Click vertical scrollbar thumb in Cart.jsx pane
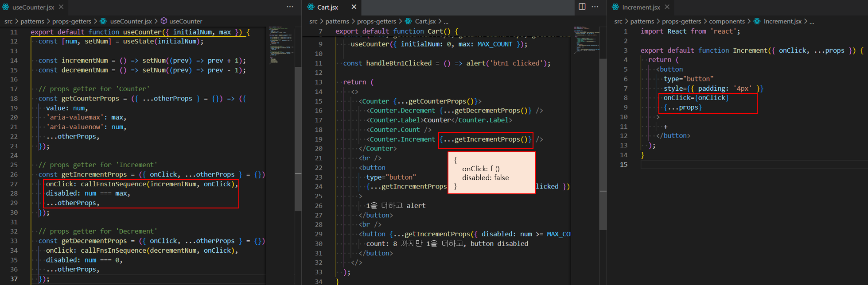This screenshot has width=868, height=285. [x=603, y=144]
